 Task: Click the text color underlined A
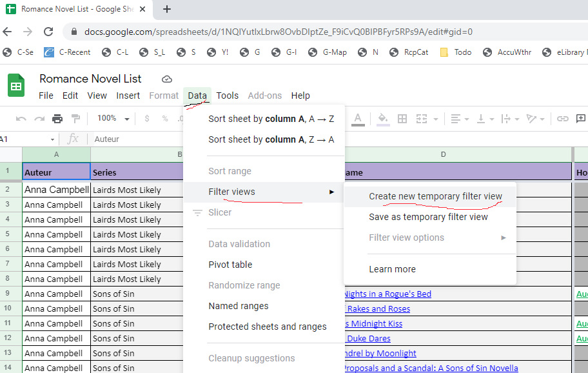pos(358,119)
